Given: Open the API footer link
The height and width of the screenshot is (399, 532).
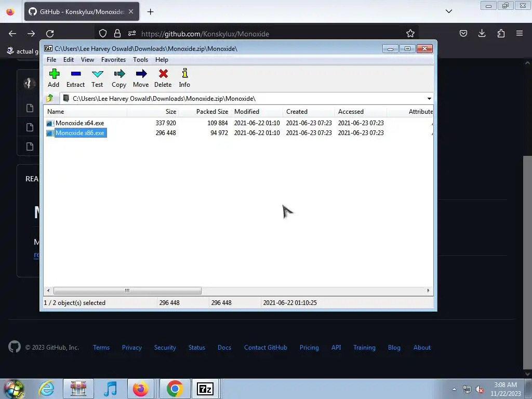Looking at the screenshot, I should click(336, 348).
